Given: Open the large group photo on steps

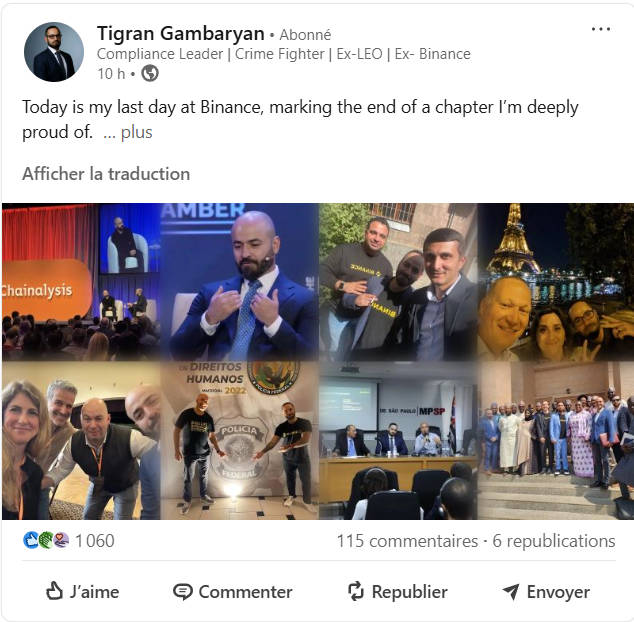Looking at the screenshot, I should [556, 440].
